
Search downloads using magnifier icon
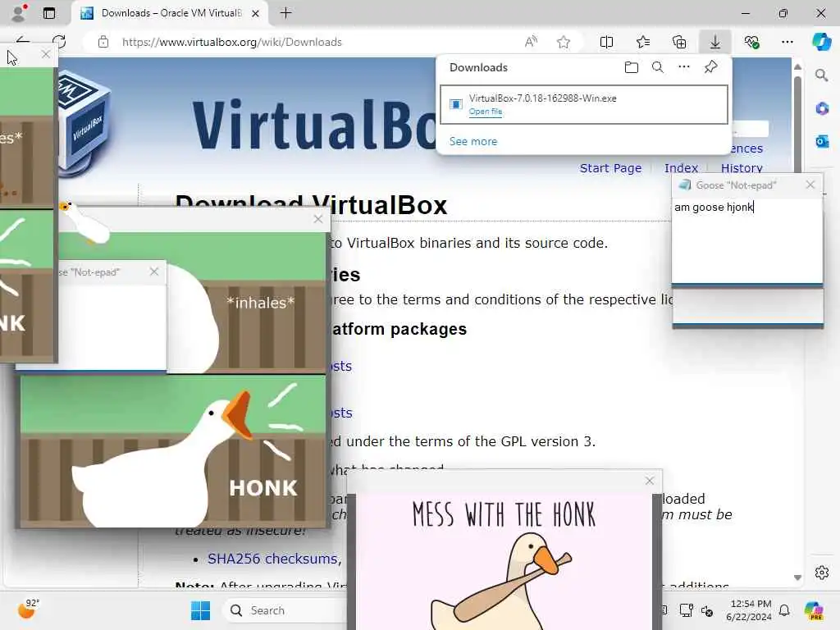658,67
